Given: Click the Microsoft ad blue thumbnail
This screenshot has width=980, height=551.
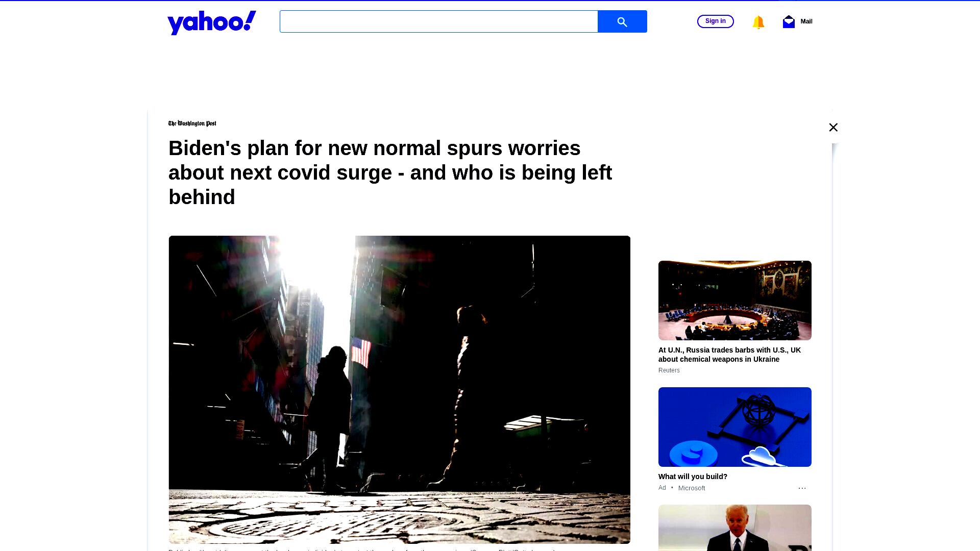Looking at the screenshot, I should [x=734, y=427].
